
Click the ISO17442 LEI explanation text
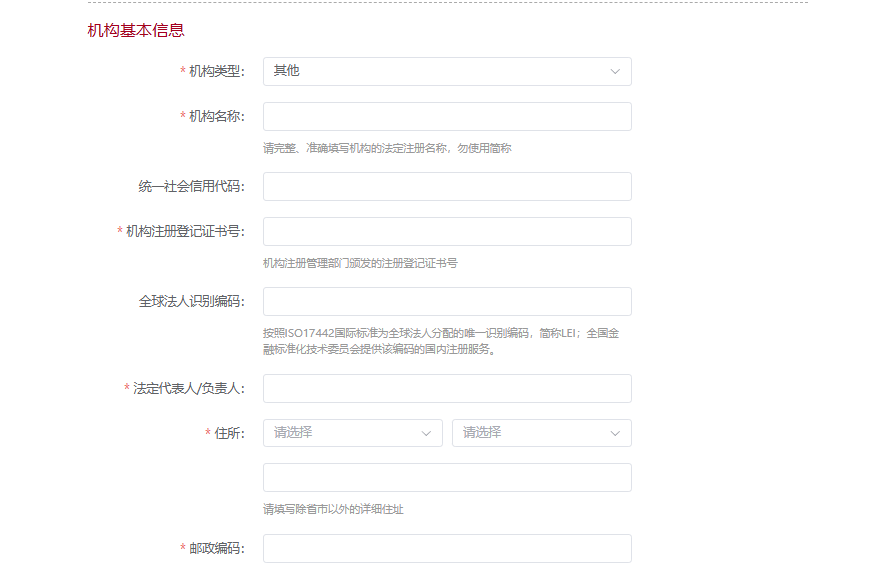pyautogui.click(x=441, y=341)
